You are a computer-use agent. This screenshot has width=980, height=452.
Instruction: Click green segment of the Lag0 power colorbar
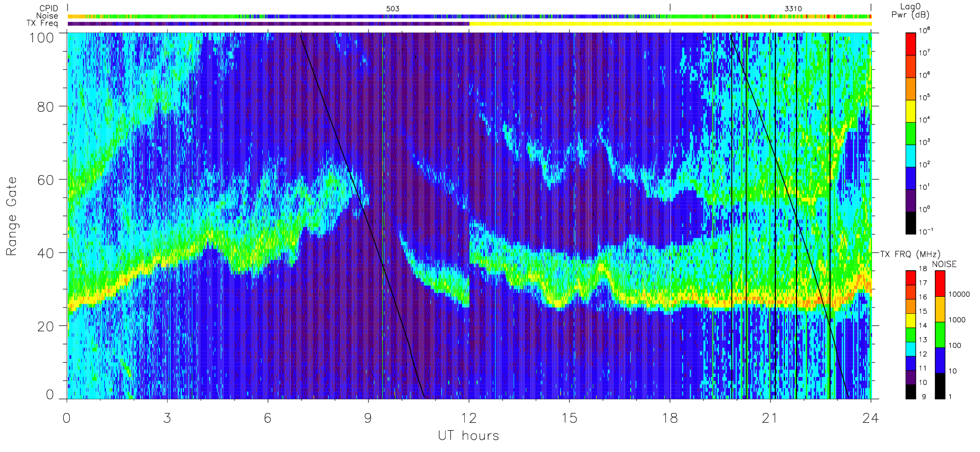tap(910, 133)
